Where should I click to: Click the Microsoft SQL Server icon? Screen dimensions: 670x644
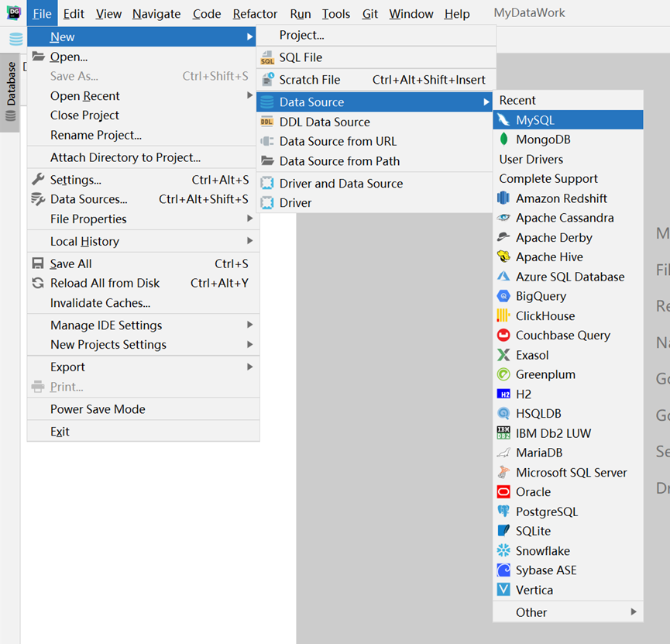(503, 472)
